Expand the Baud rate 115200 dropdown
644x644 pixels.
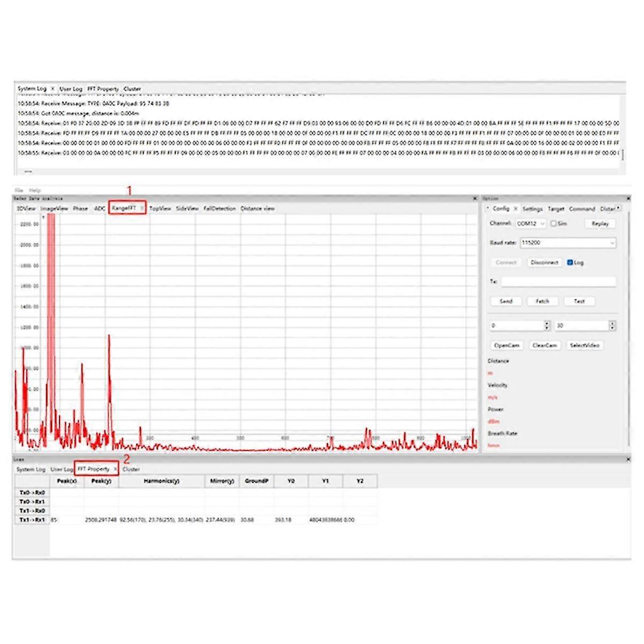pos(568,243)
